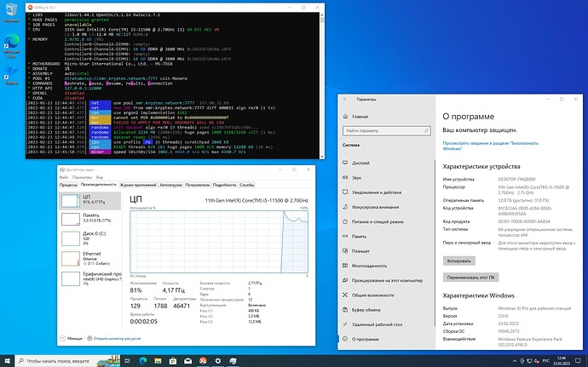This screenshot has width=588, height=367.
Task: Click the search magnifier in Settings field
Action: (426, 131)
